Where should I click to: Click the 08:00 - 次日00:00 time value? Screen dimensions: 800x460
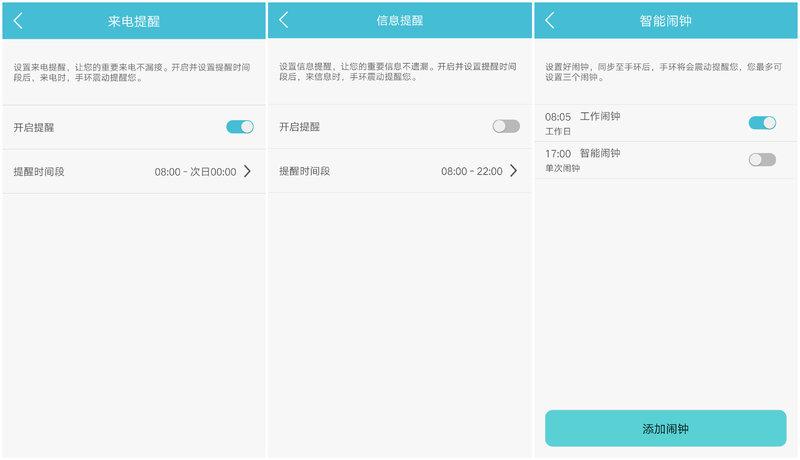tap(195, 172)
